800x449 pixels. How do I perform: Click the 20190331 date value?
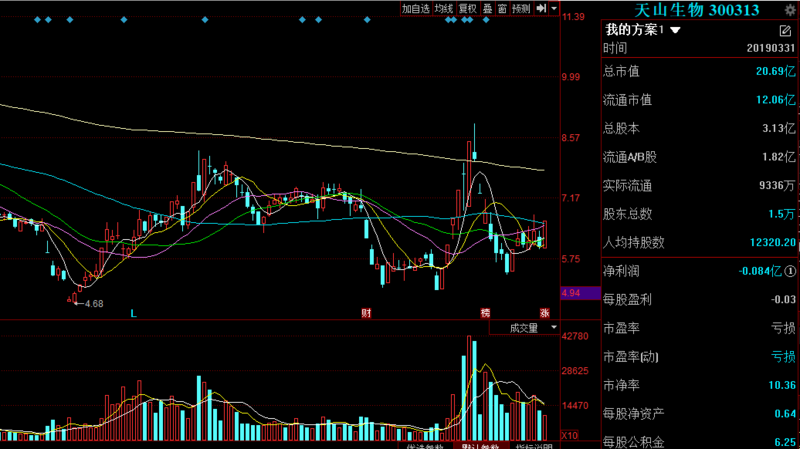(x=770, y=48)
